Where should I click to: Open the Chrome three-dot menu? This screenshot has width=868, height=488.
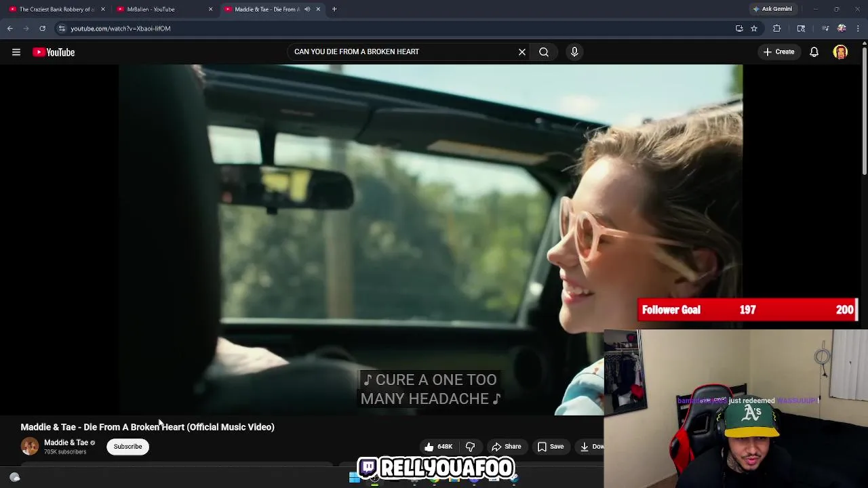click(x=859, y=28)
